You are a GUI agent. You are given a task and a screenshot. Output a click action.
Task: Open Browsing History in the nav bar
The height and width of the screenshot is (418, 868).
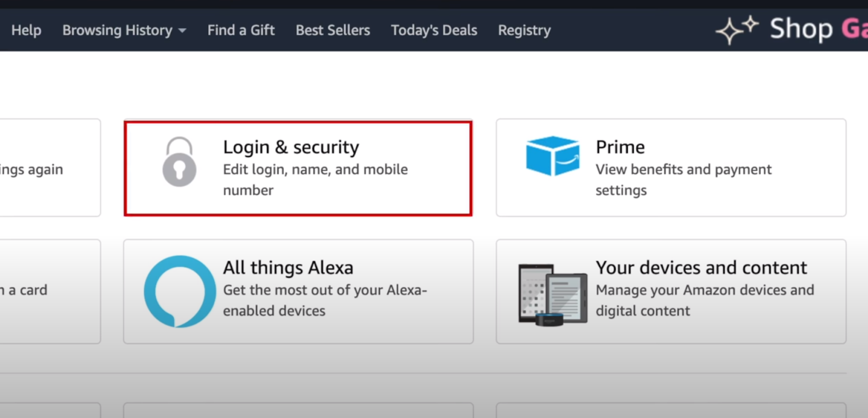[117, 30]
